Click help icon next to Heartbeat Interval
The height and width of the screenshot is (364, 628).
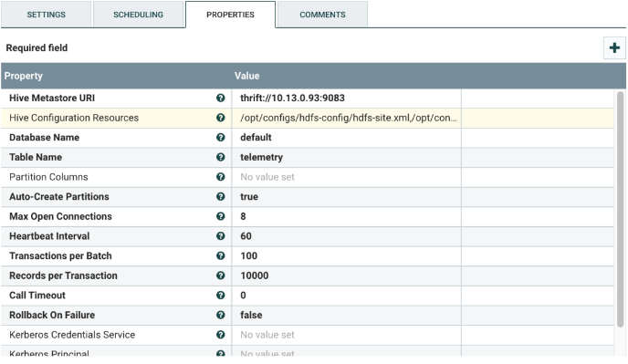(220, 236)
